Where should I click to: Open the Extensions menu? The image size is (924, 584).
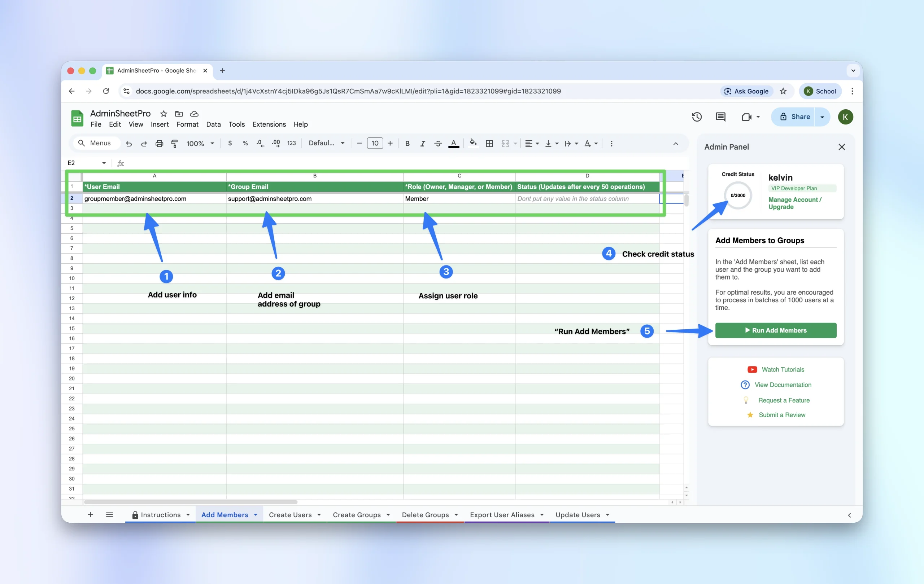[x=269, y=124]
